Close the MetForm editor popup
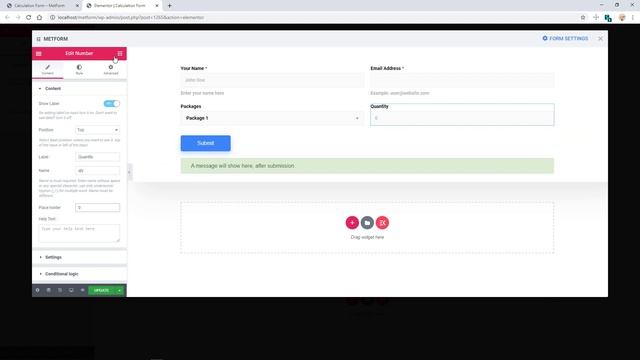640x360 pixels. coord(600,38)
